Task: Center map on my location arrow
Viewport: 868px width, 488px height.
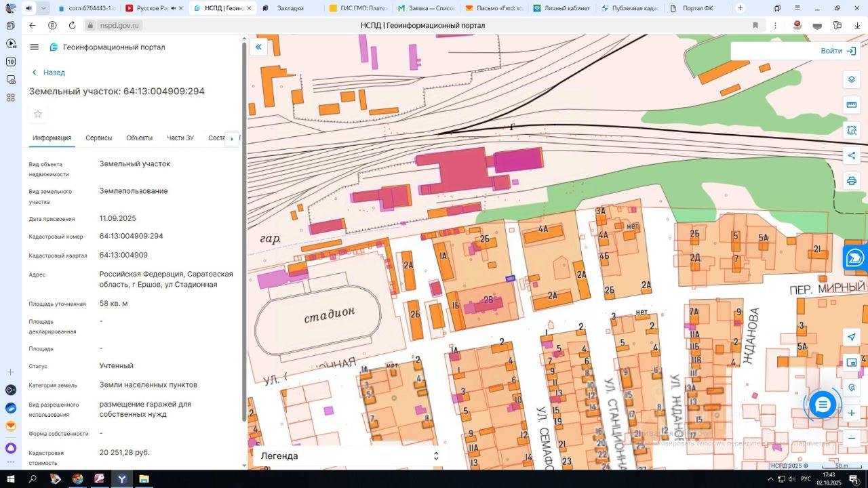Action: pos(852,337)
